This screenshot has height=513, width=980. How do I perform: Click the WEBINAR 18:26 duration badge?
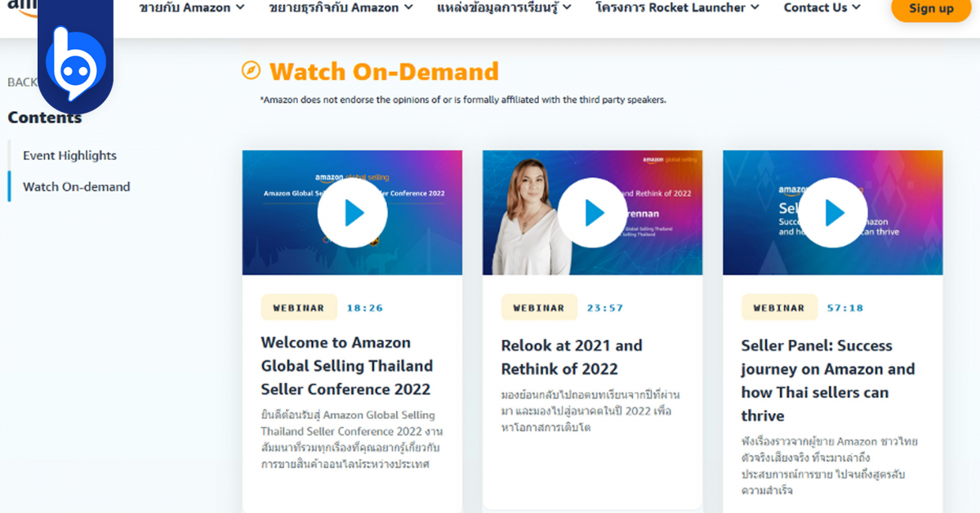(x=299, y=307)
